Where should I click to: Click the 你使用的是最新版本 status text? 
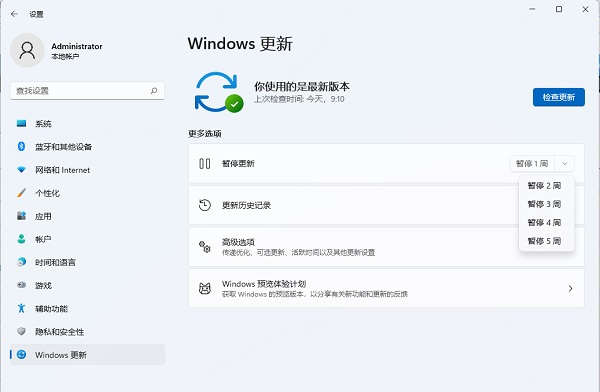302,86
